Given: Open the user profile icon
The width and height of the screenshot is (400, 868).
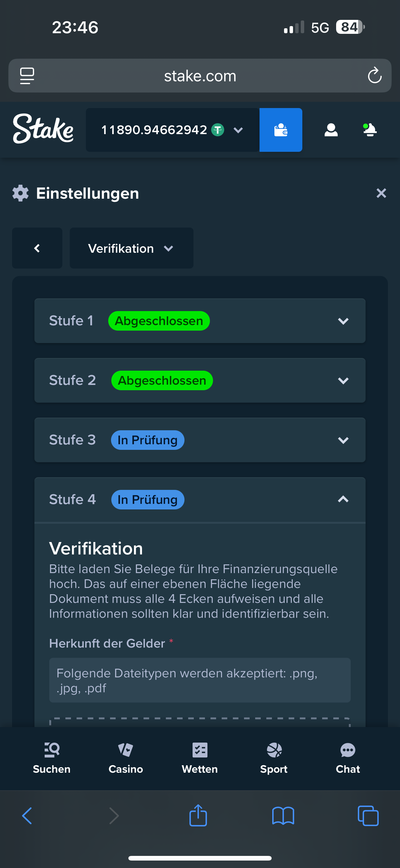Looking at the screenshot, I should (331, 130).
